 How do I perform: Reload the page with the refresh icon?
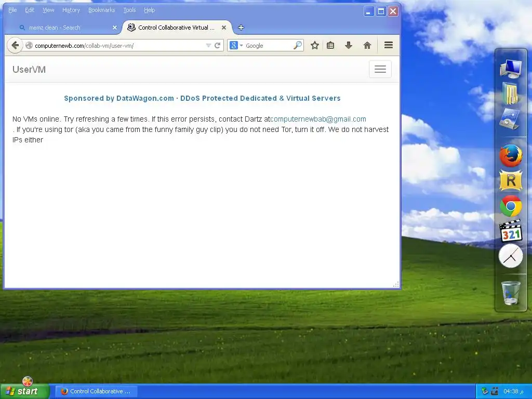(x=218, y=46)
